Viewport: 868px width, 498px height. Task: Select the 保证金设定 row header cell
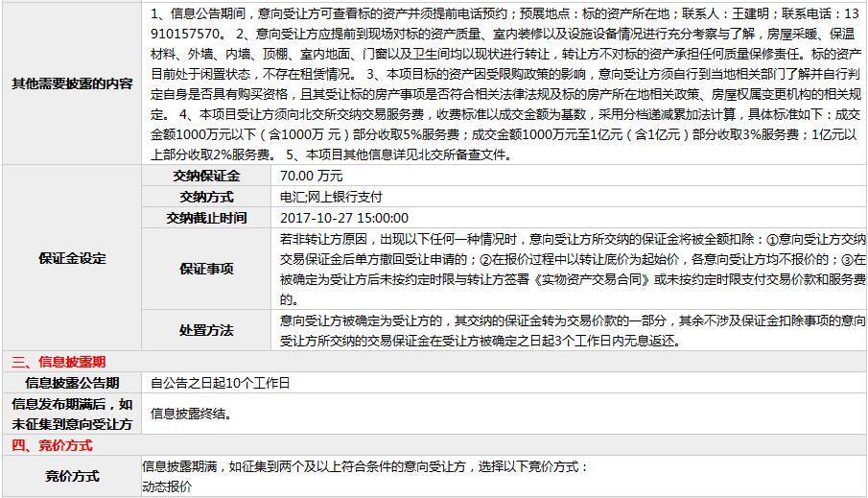72,259
